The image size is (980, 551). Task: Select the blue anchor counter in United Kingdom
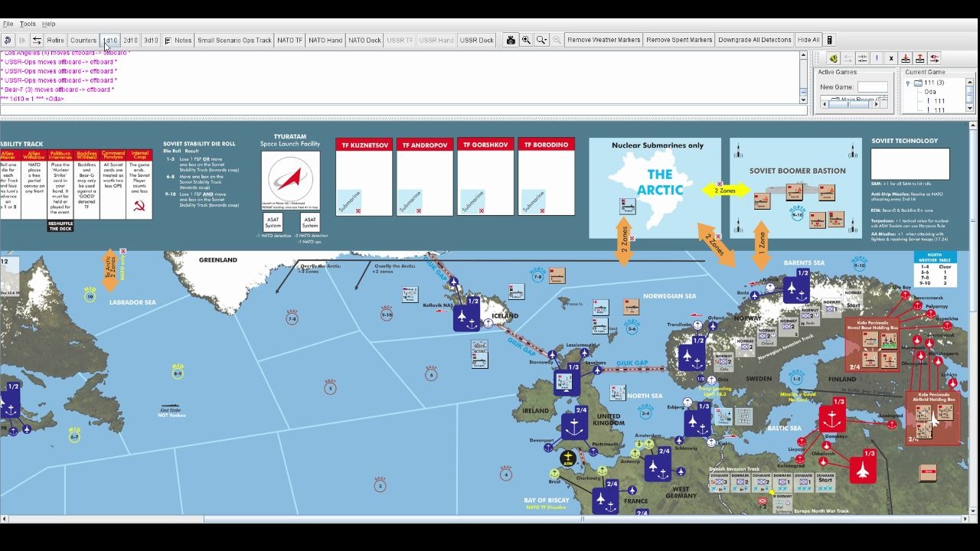tap(574, 422)
